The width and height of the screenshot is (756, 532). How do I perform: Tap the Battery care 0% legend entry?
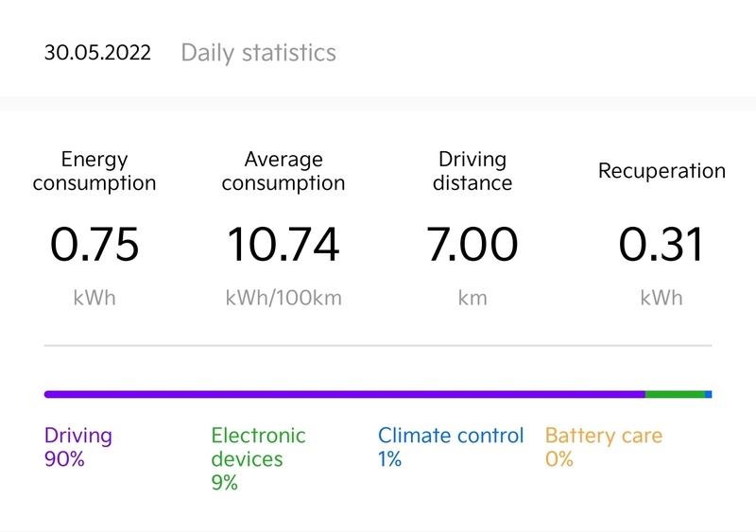(603, 447)
